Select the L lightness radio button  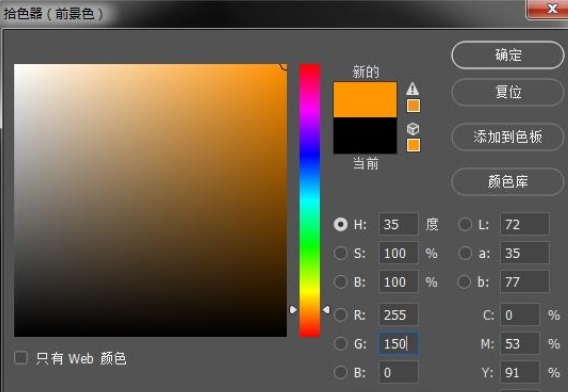[465, 224]
